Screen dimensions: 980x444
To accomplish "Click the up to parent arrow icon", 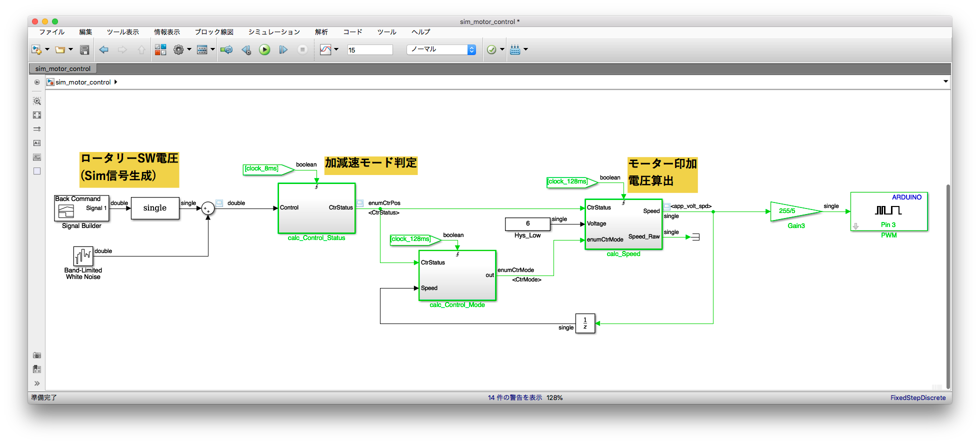I will [141, 49].
